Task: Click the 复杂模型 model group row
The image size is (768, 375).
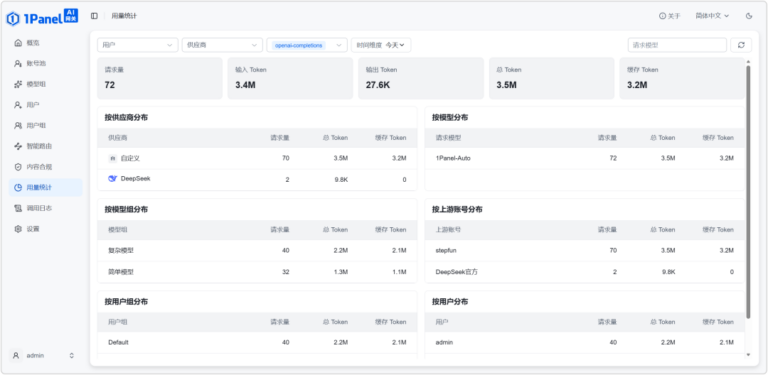Action: coord(257,250)
